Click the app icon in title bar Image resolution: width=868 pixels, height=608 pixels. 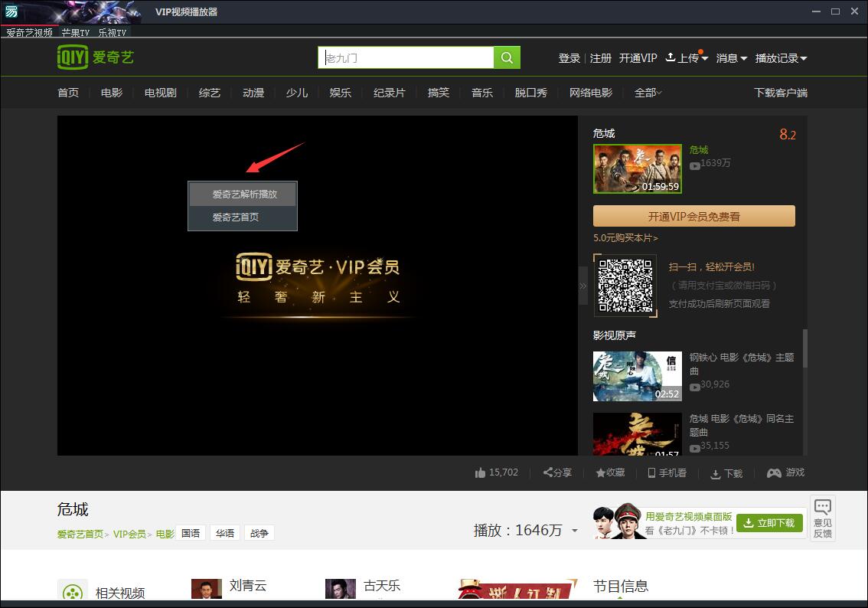11,11
